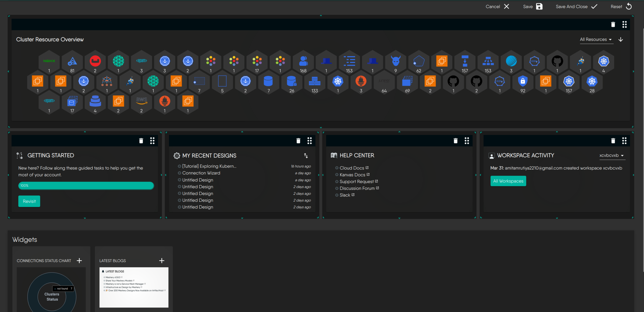Click the NGINX hexagon resource icon
Screen dimensions: 644x312
pyautogui.click(x=49, y=61)
